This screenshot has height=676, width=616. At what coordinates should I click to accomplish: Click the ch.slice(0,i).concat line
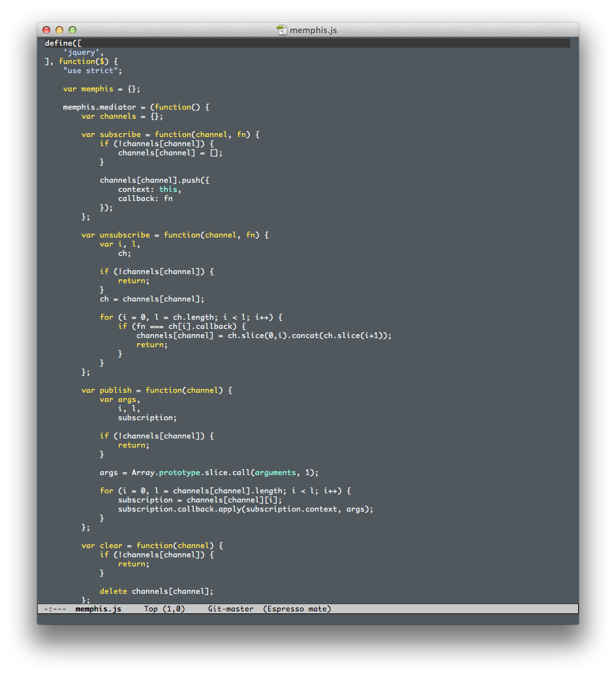coord(264,335)
